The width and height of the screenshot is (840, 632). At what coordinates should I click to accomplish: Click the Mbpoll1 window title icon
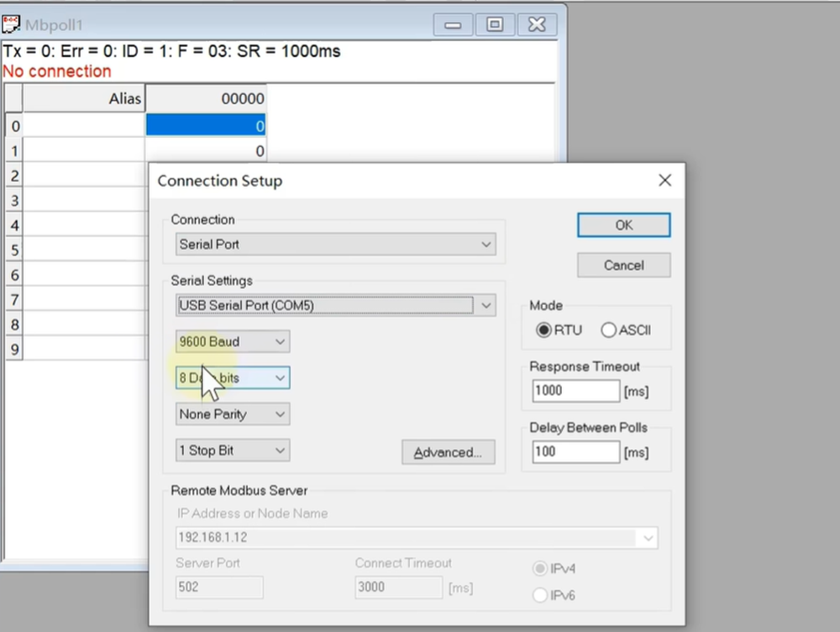point(12,24)
